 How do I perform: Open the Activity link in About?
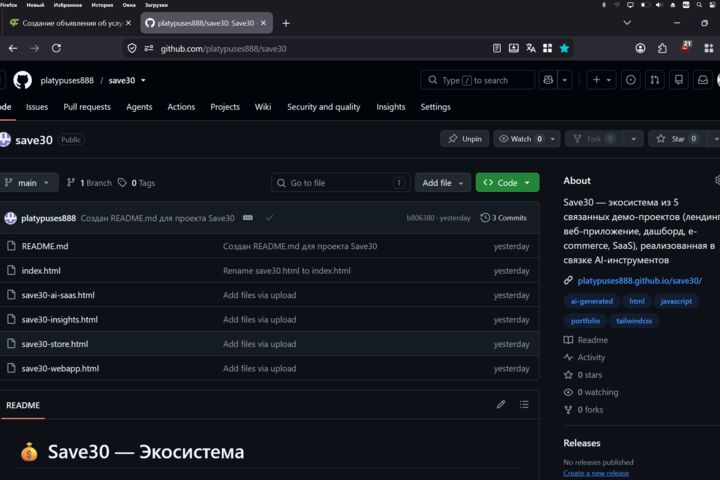click(591, 357)
